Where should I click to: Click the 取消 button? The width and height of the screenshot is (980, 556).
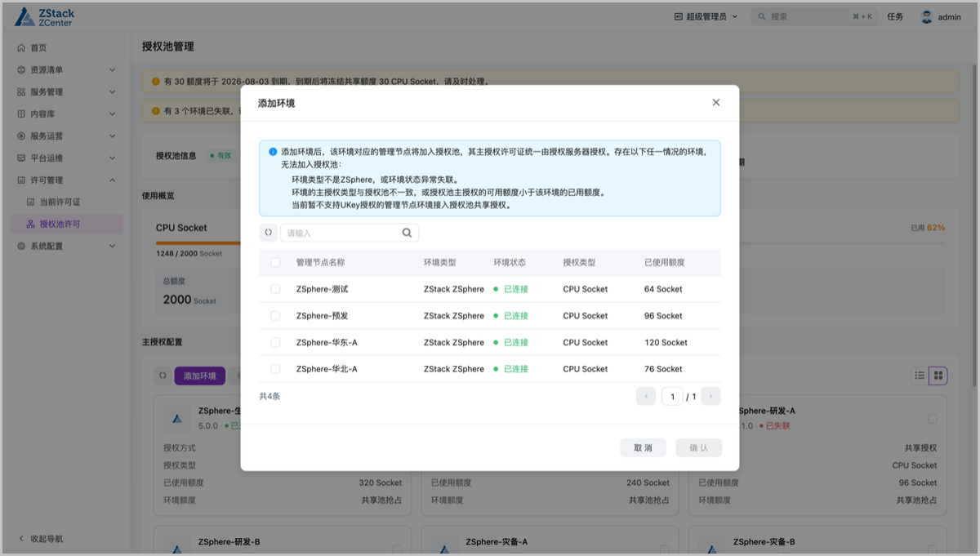coord(643,447)
